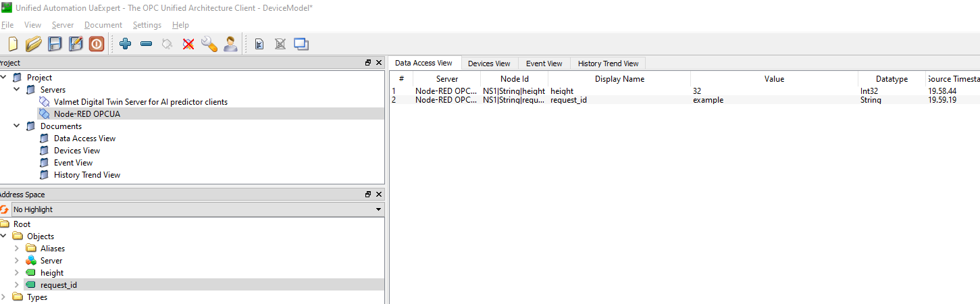The width and height of the screenshot is (980, 304).
Task: Click the Valmet server connection icon
Action: [x=44, y=102]
